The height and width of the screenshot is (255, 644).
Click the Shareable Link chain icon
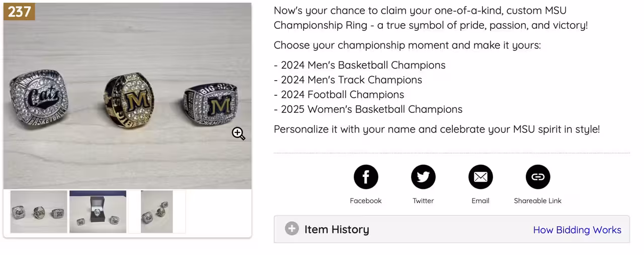(538, 177)
